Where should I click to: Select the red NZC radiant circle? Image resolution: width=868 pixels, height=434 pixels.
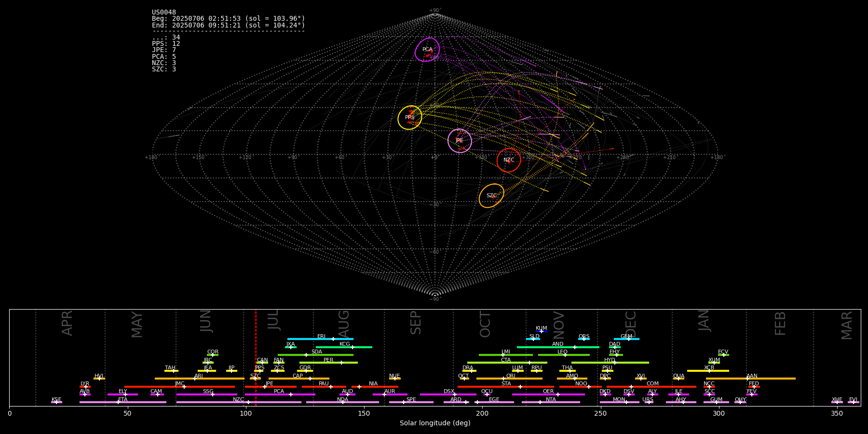[x=509, y=160]
